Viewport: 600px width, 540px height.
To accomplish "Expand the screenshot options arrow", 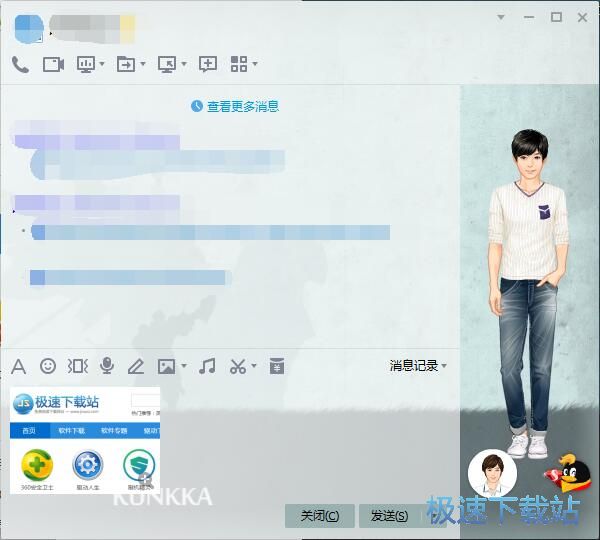I will [x=254, y=366].
